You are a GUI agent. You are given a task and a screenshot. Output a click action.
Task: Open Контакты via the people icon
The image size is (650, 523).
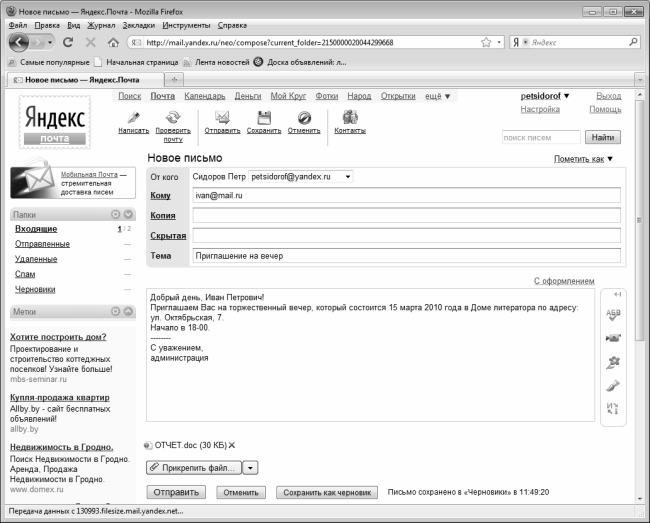349,117
